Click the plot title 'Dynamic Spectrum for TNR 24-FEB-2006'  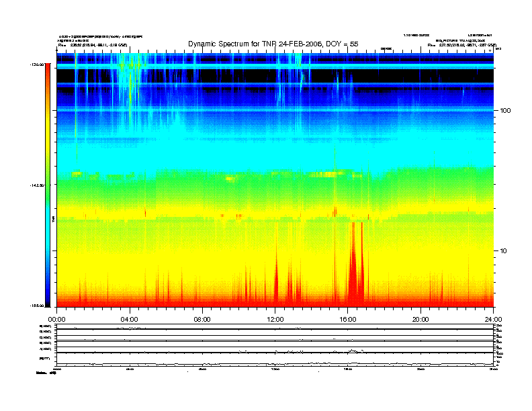(273, 44)
